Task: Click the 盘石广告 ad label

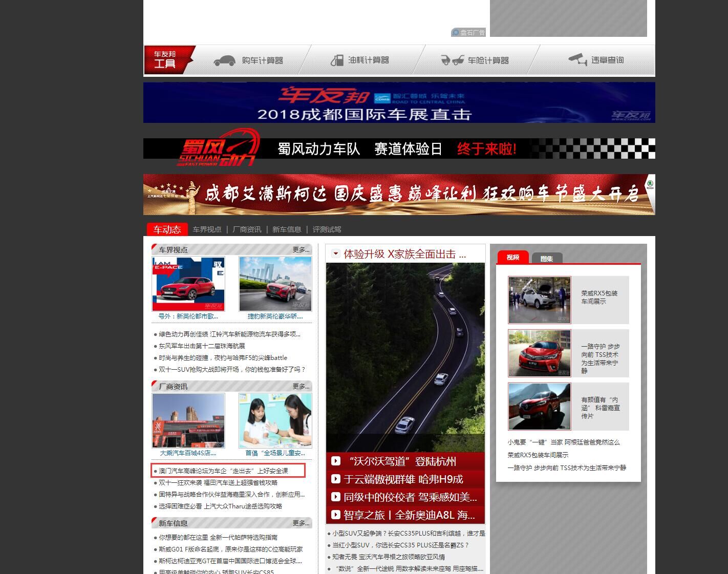Action: coord(468,32)
